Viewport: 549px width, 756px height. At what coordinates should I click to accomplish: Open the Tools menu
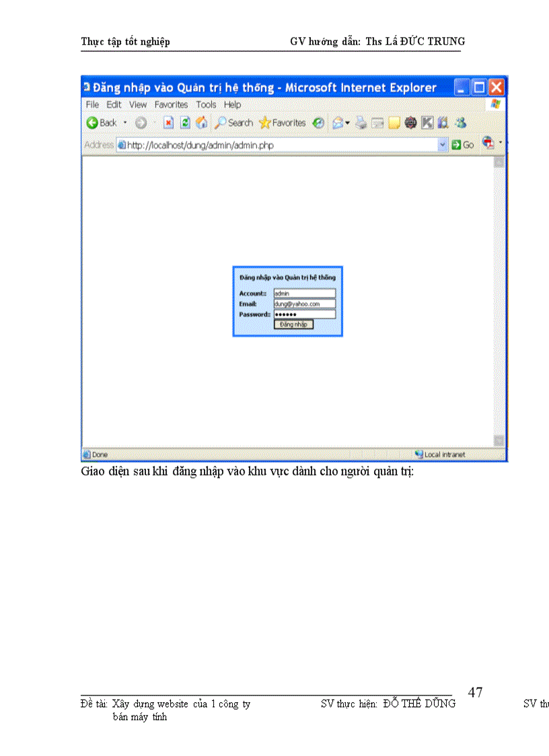pyautogui.click(x=206, y=104)
